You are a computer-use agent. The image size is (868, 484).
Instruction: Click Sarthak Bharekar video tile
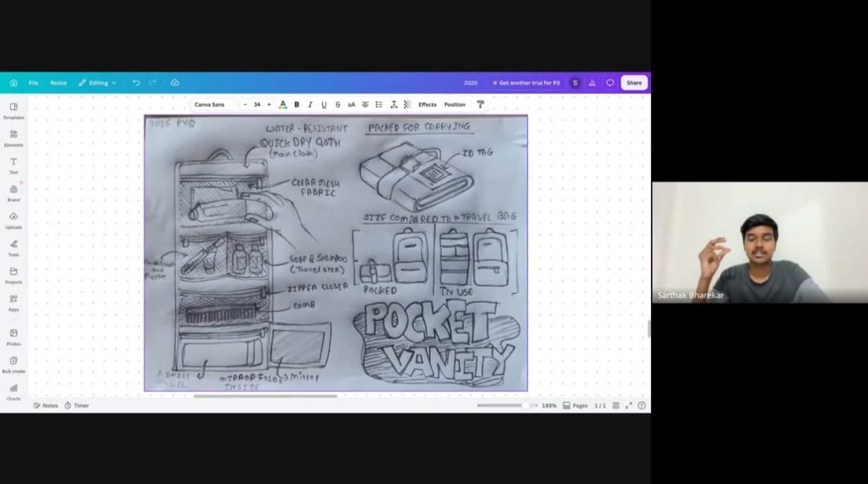tap(760, 242)
